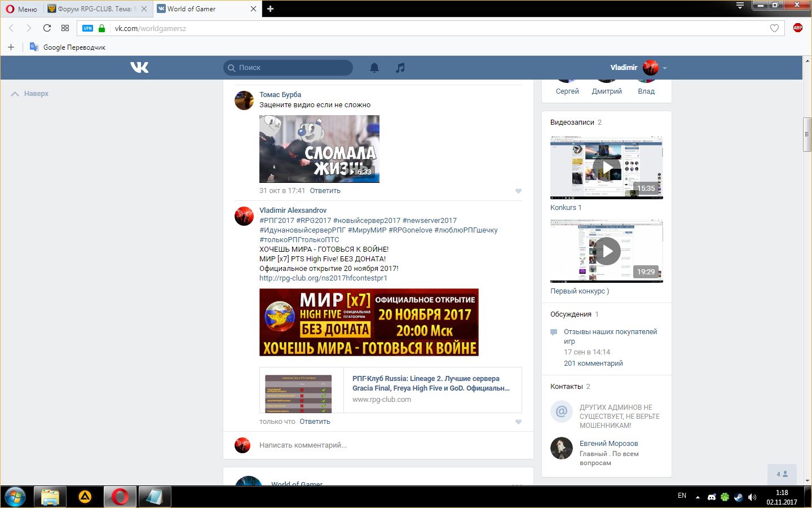
Task: Show hidden tray icons
Action: [x=698, y=497]
